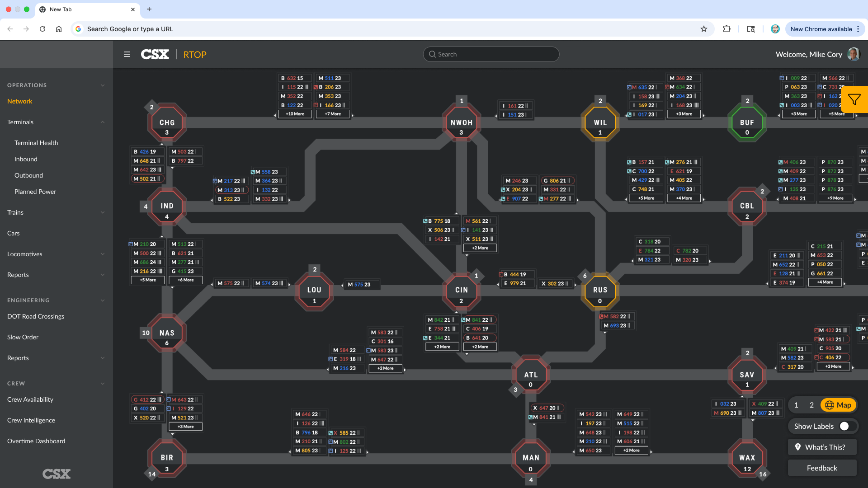Screen dimensions: 868x488
Task: Click the WIL terminal octagon node
Action: pos(600,122)
